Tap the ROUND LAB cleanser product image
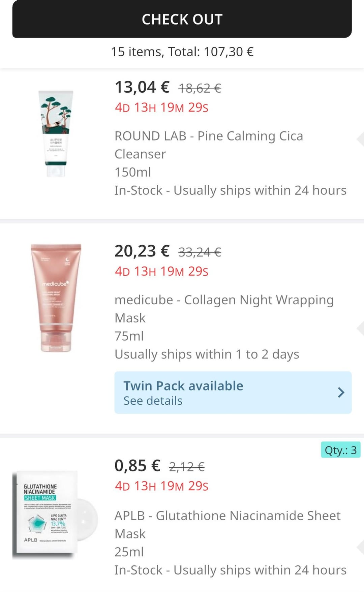364x592 pixels. point(56,133)
